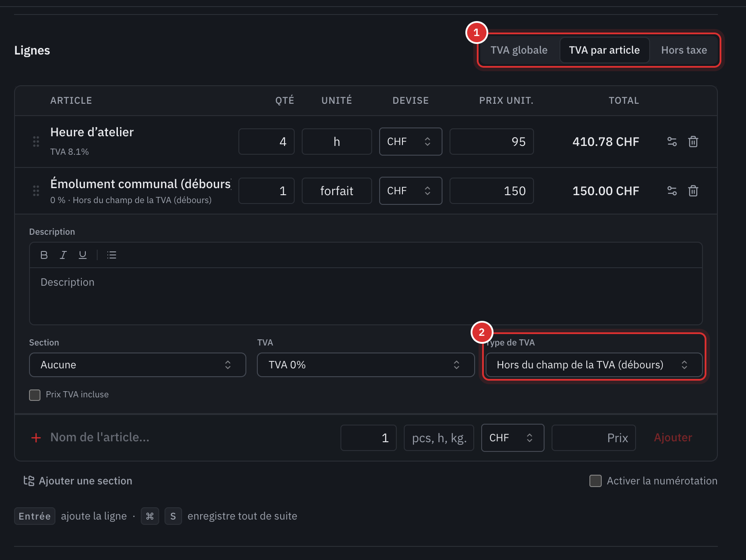Delete the Émolument communal line
The image size is (746, 560).
tap(693, 191)
